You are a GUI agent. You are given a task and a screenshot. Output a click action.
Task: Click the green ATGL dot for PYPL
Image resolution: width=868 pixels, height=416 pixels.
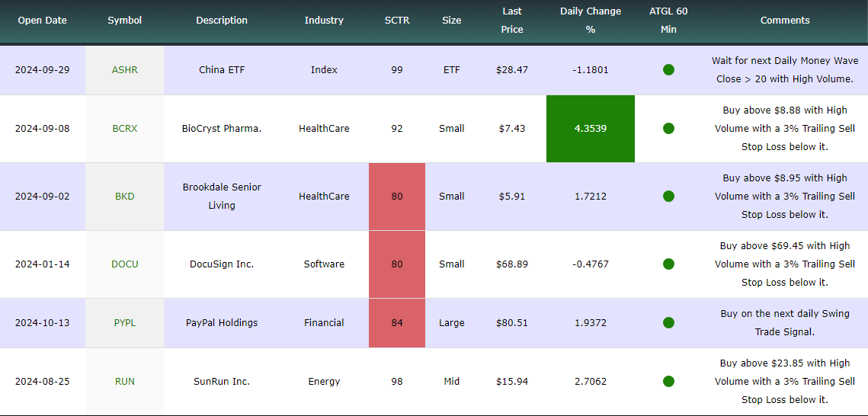(668, 322)
